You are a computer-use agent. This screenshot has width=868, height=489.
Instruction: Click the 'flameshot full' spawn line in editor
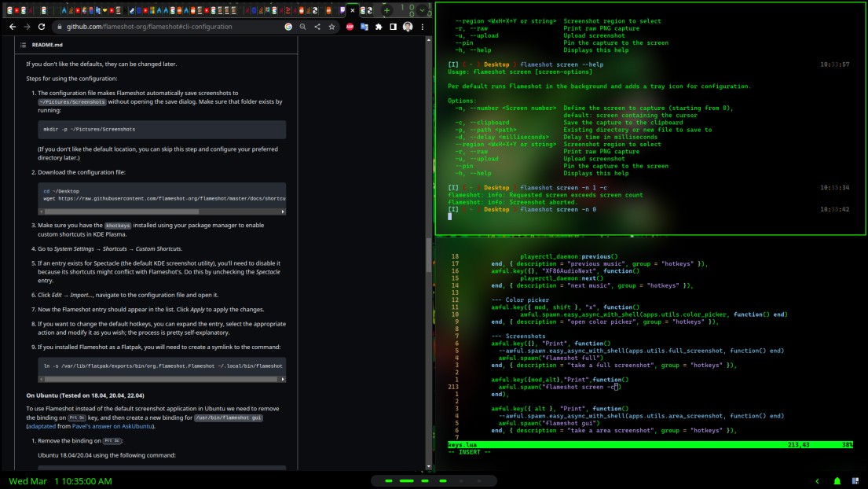pyautogui.click(x=551, y=358)
